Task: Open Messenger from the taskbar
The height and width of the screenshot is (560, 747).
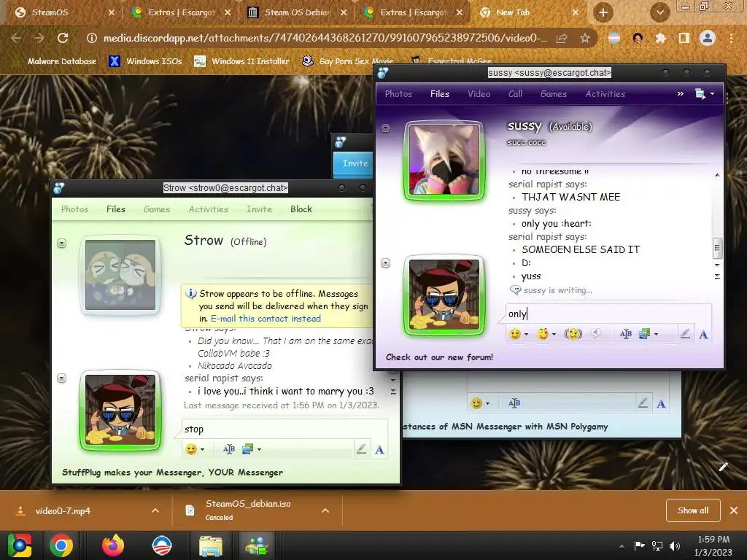Action: pyautogui.click(x=258, y=545)
